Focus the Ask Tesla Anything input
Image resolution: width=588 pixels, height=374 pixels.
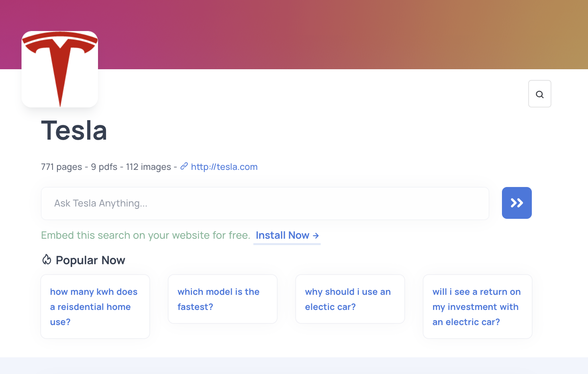point(265,203)
